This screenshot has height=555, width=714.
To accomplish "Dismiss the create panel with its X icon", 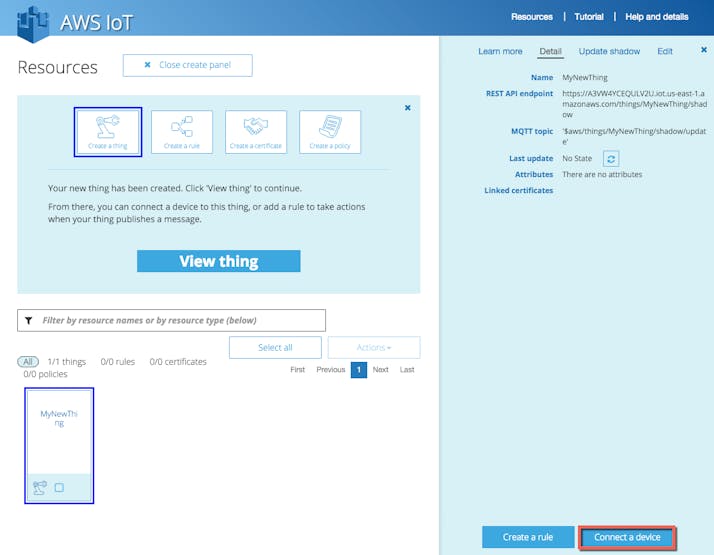I will coord(408,108).
